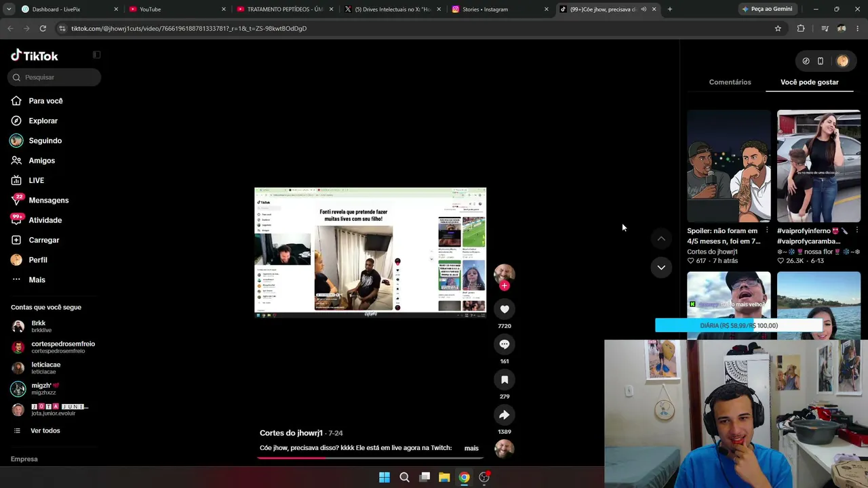Go to the previous video arrow
The image size is (868, 488).
coord(661,239)
